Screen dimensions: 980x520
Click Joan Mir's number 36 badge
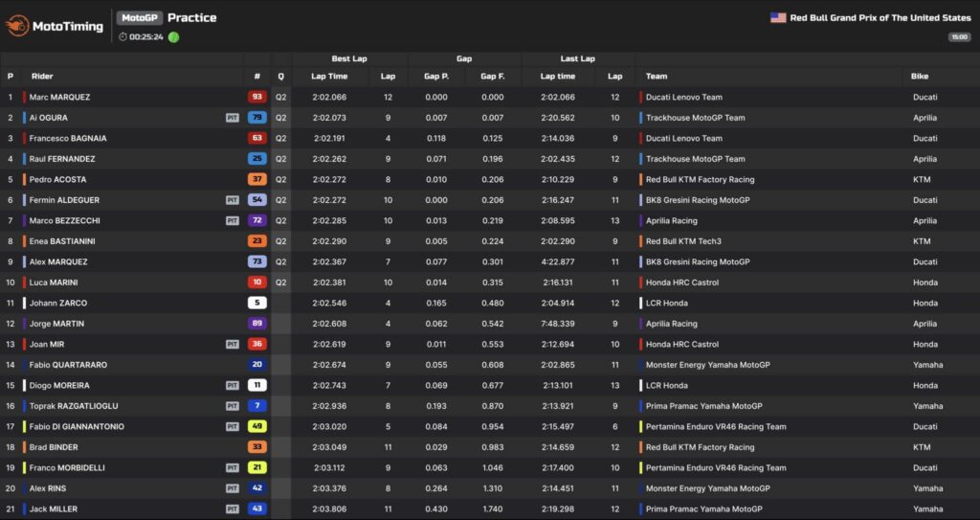click(256, 344)
